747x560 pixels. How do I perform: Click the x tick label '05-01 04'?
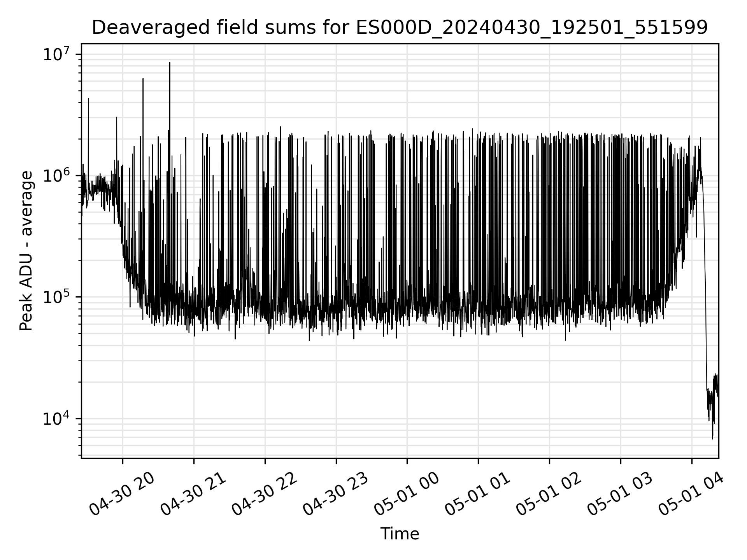[691, 494]
